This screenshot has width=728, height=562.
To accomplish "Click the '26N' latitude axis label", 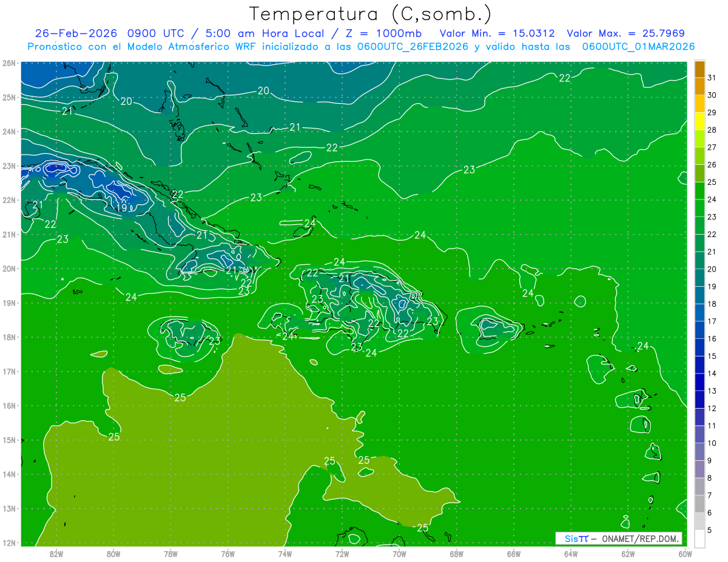I will coord(8,63).
